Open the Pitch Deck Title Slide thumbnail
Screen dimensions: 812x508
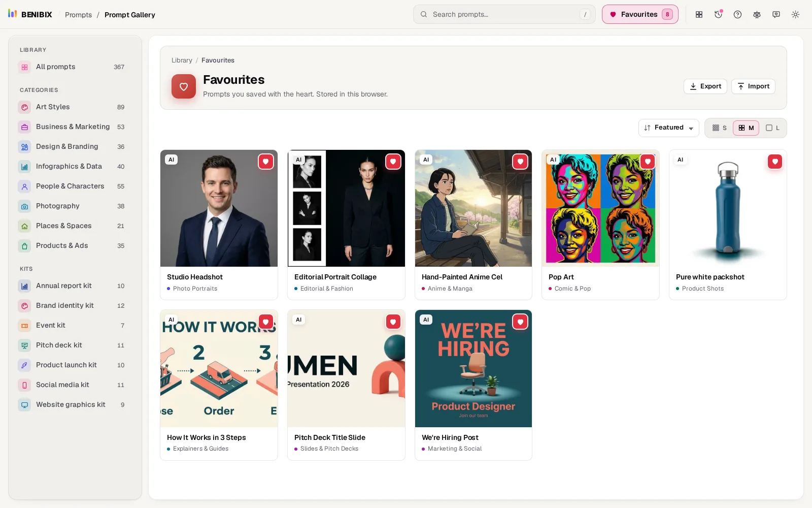346,369
